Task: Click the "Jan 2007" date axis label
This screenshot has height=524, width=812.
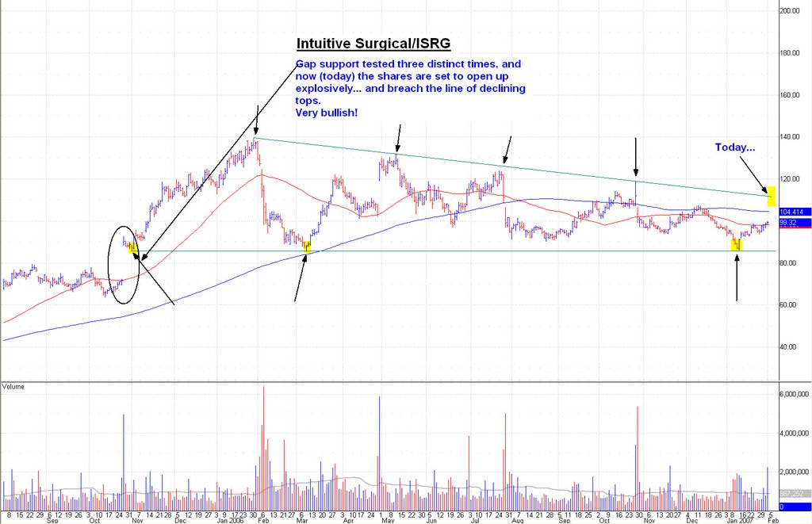Action: (741, 520)
